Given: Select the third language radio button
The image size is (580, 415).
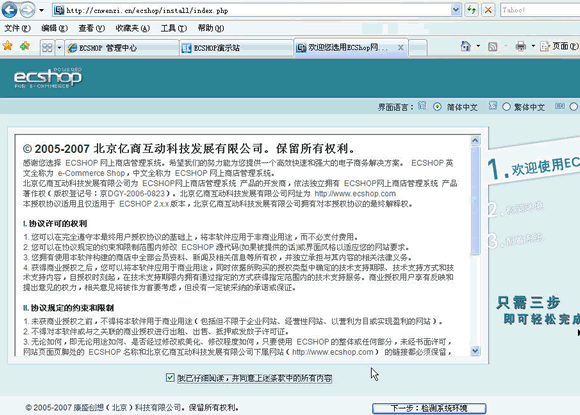Looking at the screenshot, I should pyautogui.click(x=574, y=107).
